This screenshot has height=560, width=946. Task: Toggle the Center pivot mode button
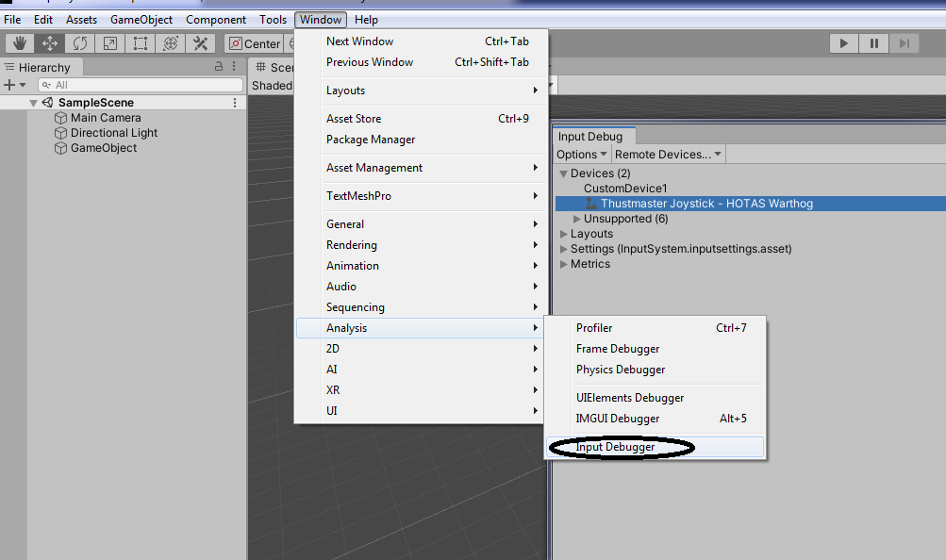coord(254,43)
